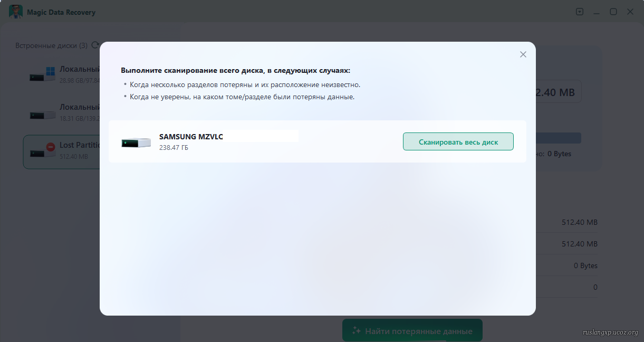The image size is (644, 342).
Task: Minimize the Magic Data Recovery window
Action: pos(597,12)
